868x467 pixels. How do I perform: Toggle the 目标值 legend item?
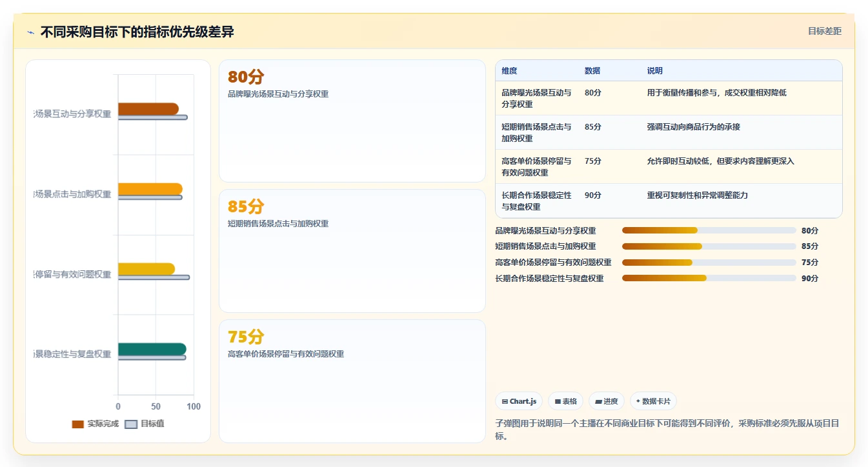(x=144, y=424)
